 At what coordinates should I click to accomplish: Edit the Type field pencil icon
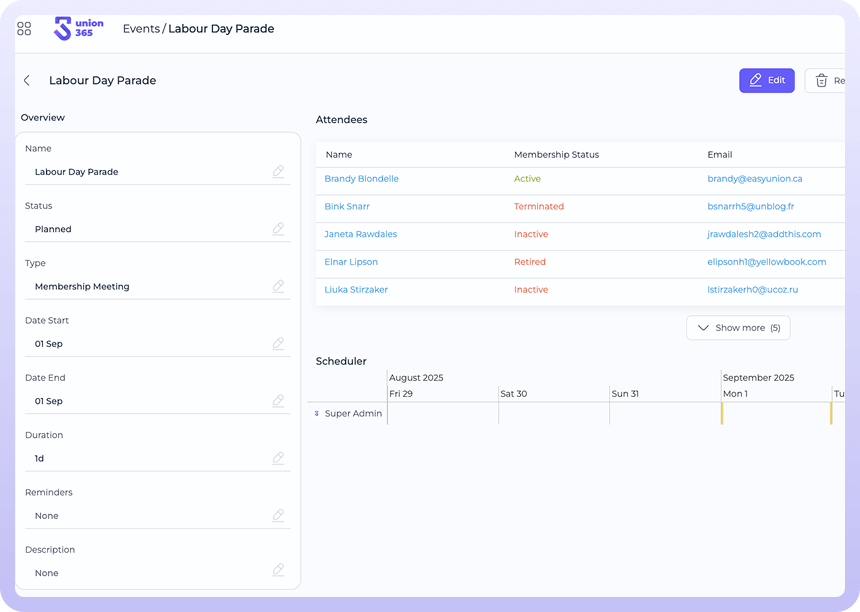tap(278, 286)
